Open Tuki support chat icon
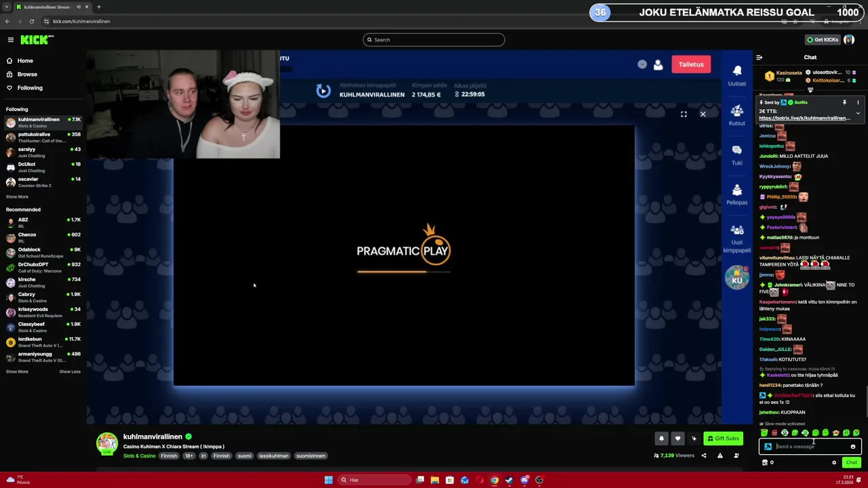 click(x=737, y=150)
